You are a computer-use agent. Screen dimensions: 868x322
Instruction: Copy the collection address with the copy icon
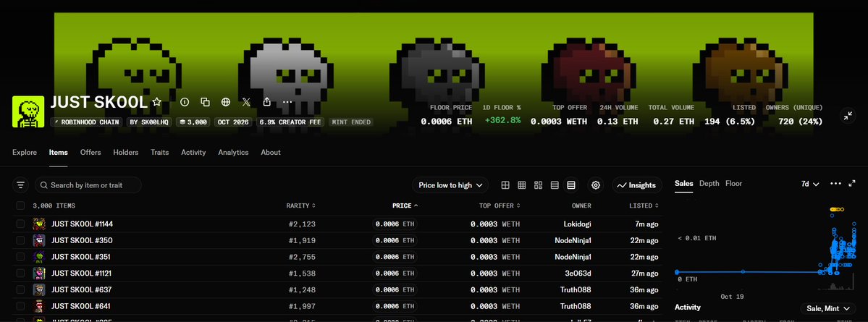pyautogui.click(x=206, y=102)
